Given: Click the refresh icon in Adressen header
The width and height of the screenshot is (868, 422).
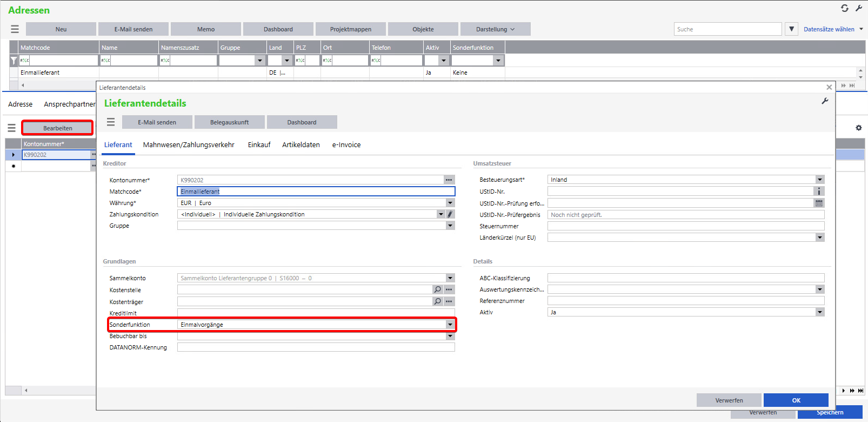Looking at the screenshot, I should coord(844,8).
